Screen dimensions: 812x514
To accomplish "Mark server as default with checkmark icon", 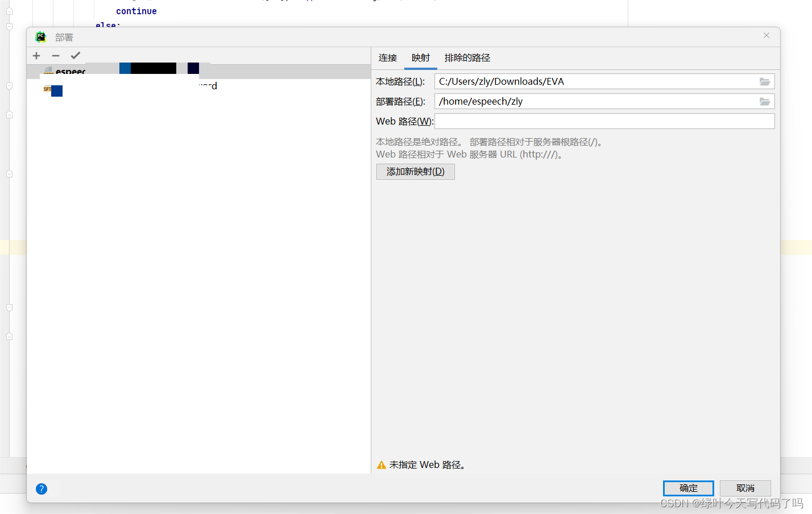I will (x=75, y=56).
